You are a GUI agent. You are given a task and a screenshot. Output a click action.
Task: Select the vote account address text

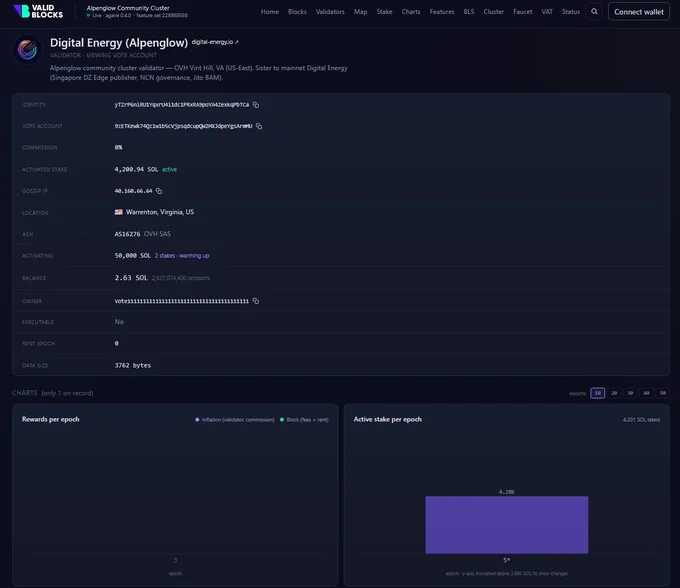coord(183,126)
